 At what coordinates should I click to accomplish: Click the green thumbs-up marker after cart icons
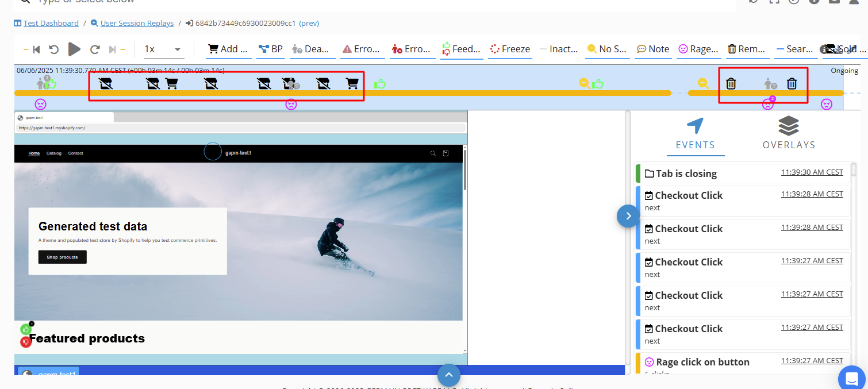[x=379, y=84]
